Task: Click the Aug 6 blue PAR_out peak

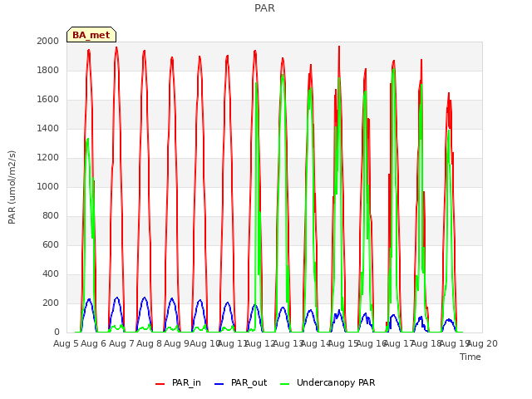Action: [x=117, y=298]
